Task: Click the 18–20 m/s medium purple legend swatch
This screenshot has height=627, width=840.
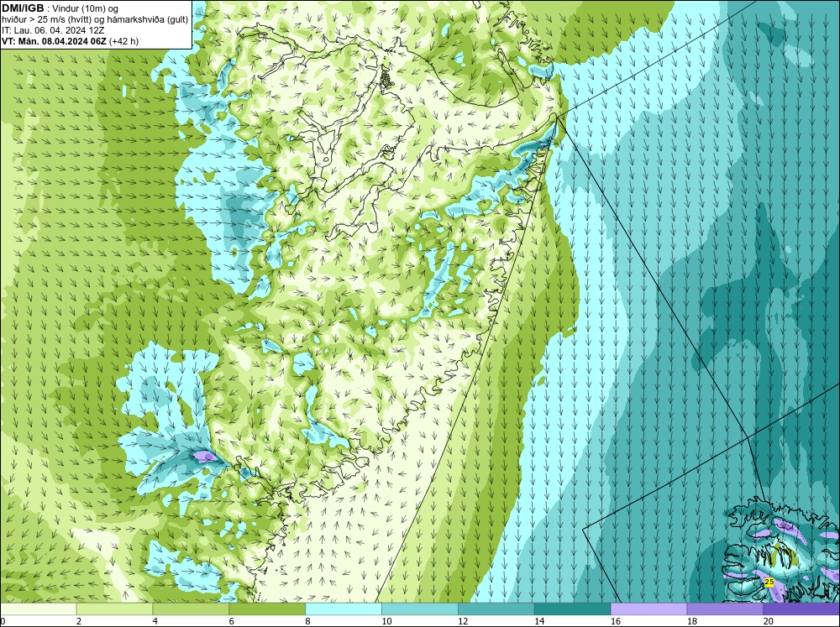Action: coord(725,609)
